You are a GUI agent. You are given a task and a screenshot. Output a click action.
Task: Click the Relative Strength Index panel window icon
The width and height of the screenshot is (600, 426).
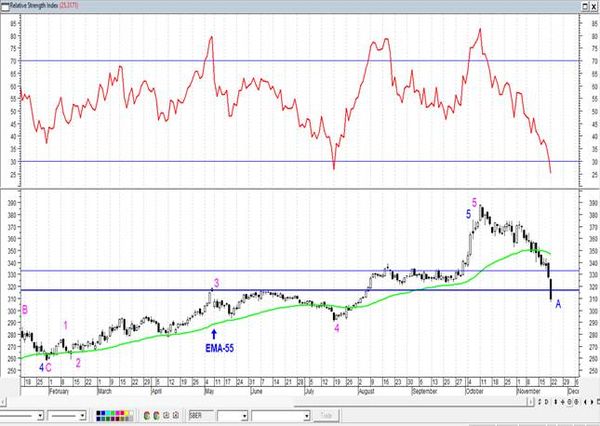5,5
